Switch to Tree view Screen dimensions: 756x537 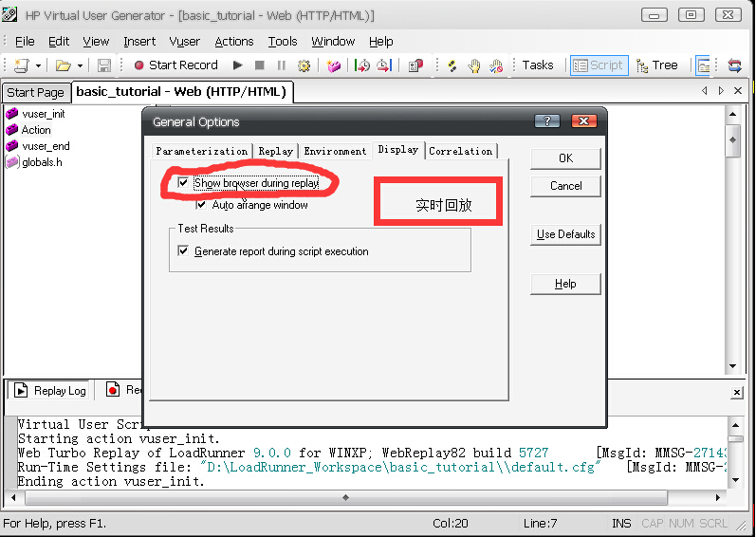pos(657,65)
